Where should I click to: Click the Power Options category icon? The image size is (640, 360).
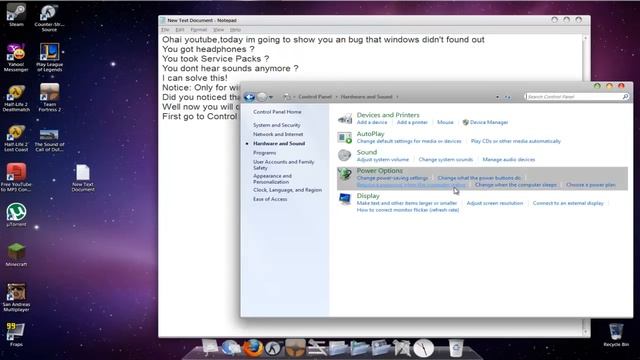[x=344, y=174]
